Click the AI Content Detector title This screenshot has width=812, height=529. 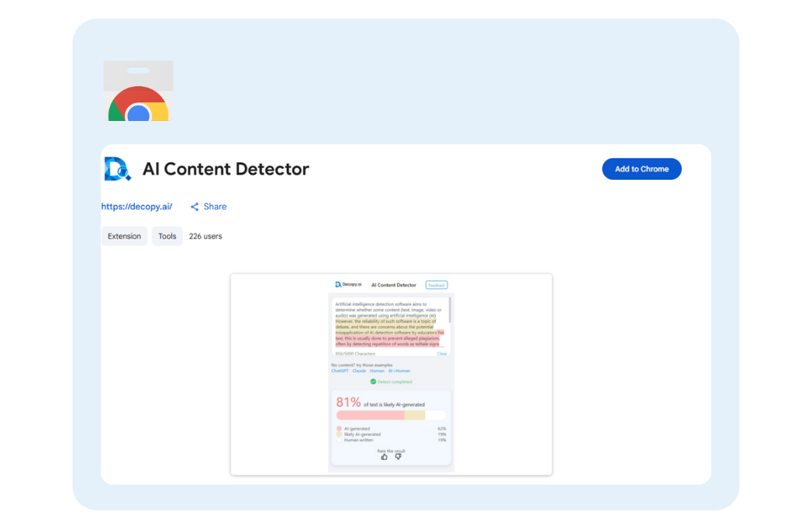click(x=226, y=169)
